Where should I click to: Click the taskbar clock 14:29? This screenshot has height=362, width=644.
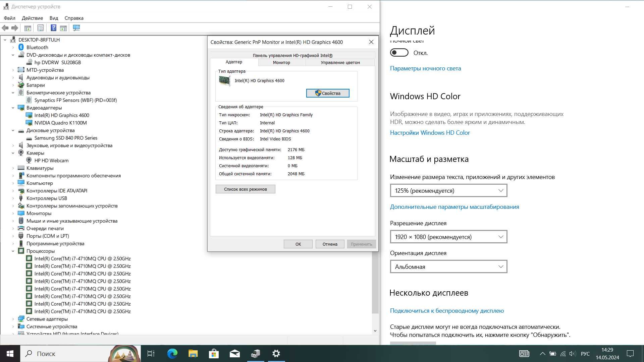pos(607,350)
